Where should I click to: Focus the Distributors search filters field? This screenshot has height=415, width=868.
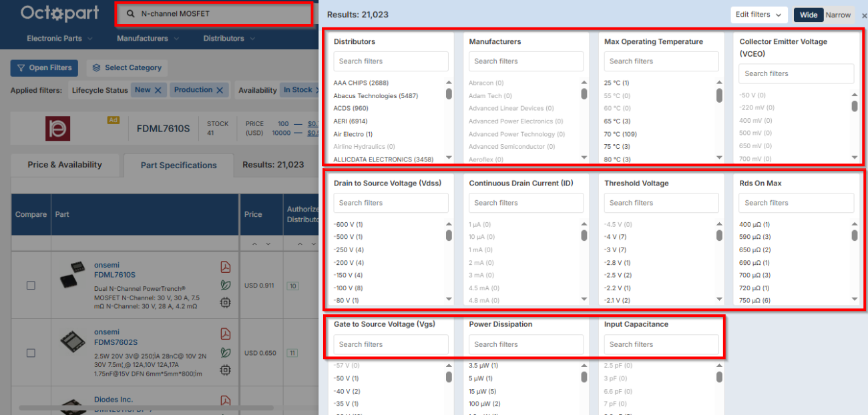[x=391, y=61]
